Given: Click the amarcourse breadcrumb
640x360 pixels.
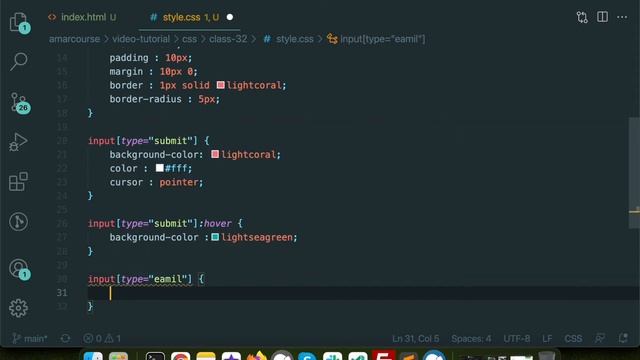Looking at the screenshot, I should coord(74,39).
